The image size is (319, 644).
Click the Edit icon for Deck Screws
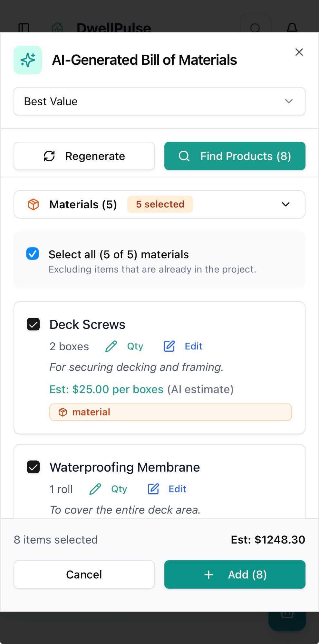coord(169,346)
